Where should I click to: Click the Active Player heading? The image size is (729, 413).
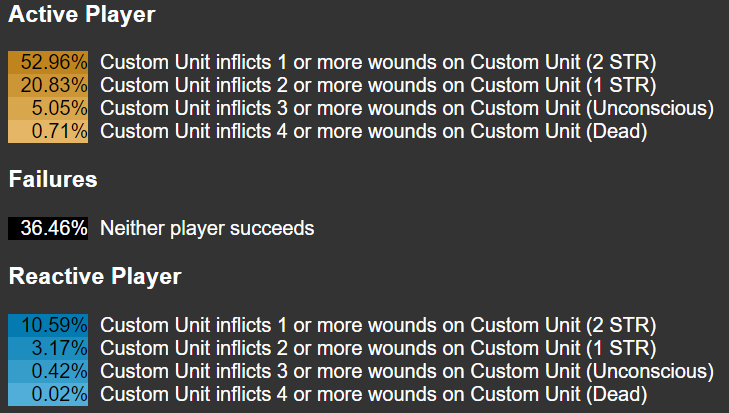tap(82, 15)
